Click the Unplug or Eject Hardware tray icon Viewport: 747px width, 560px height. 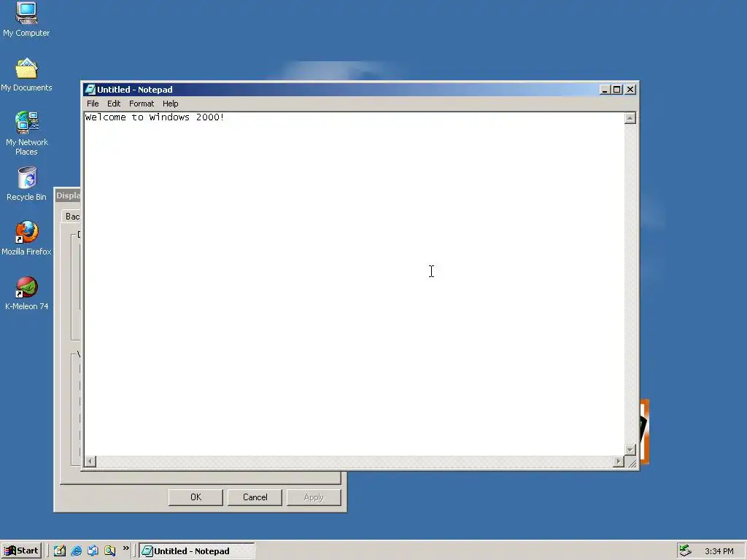[685, 551]
